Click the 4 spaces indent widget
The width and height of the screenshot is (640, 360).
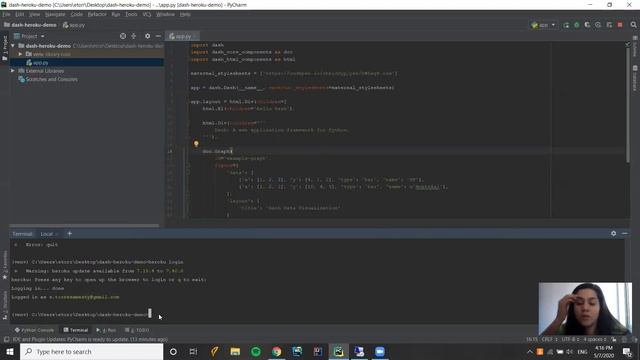pos(594,339)
